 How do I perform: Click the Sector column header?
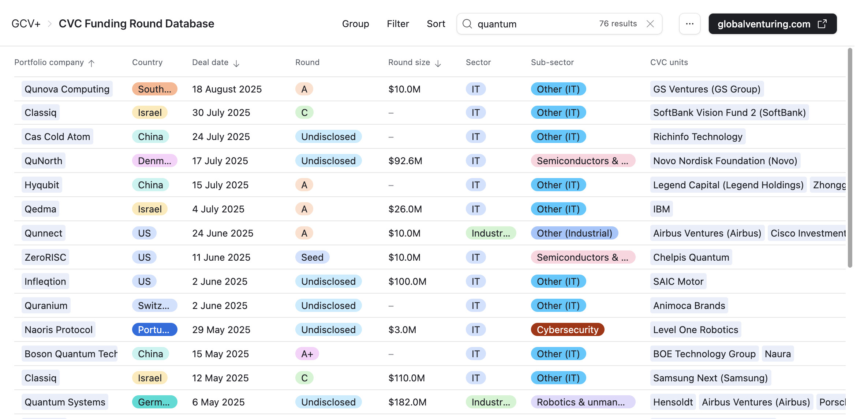(x=478, y=62)
